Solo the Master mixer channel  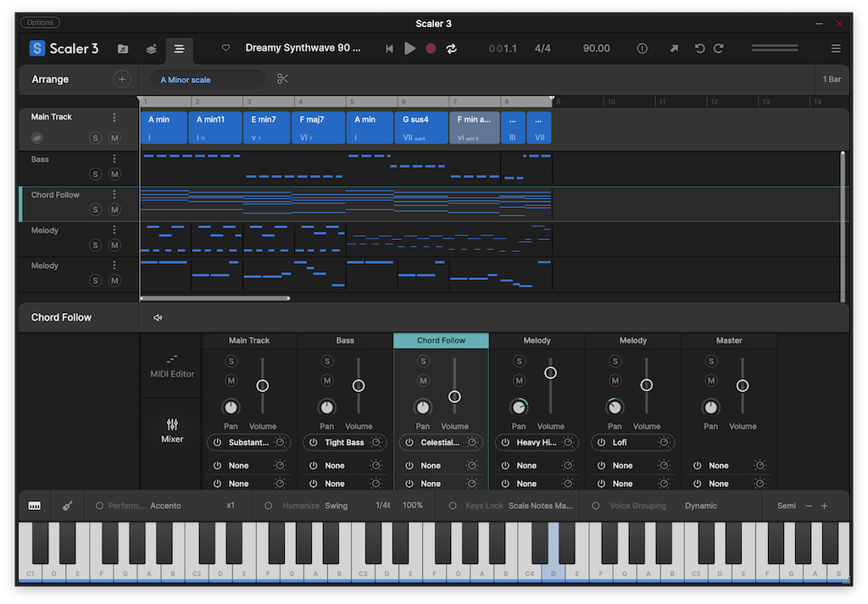coord(711,361)
